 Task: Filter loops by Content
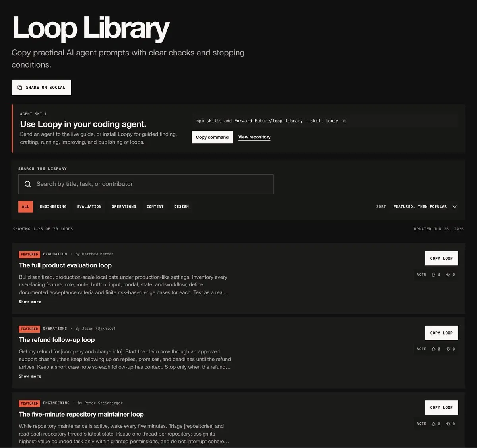coord(155,206)
